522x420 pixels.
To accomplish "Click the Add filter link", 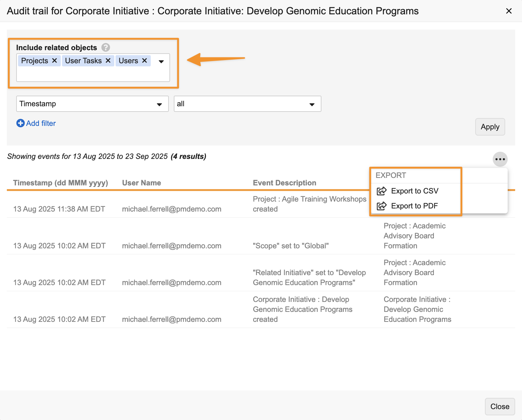I will (x=41, y=123).
